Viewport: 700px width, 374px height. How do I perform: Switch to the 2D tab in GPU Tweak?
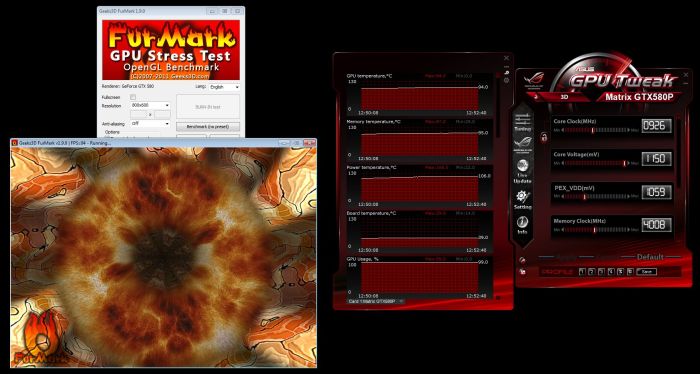click(x=536, y=96)
